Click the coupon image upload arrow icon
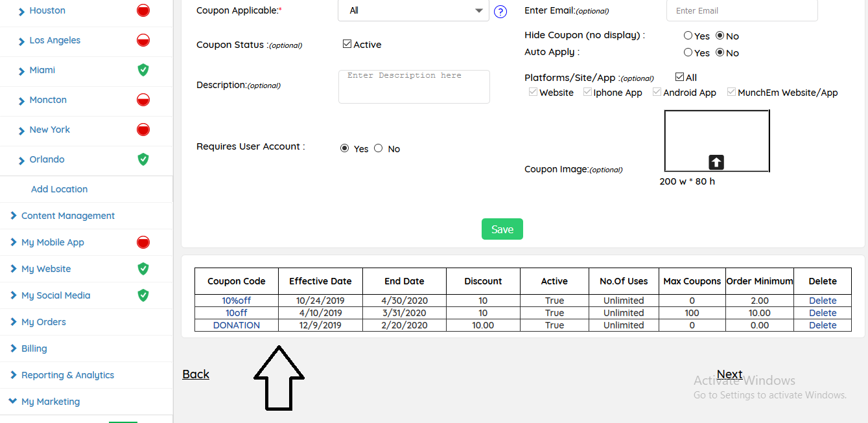 716,162
